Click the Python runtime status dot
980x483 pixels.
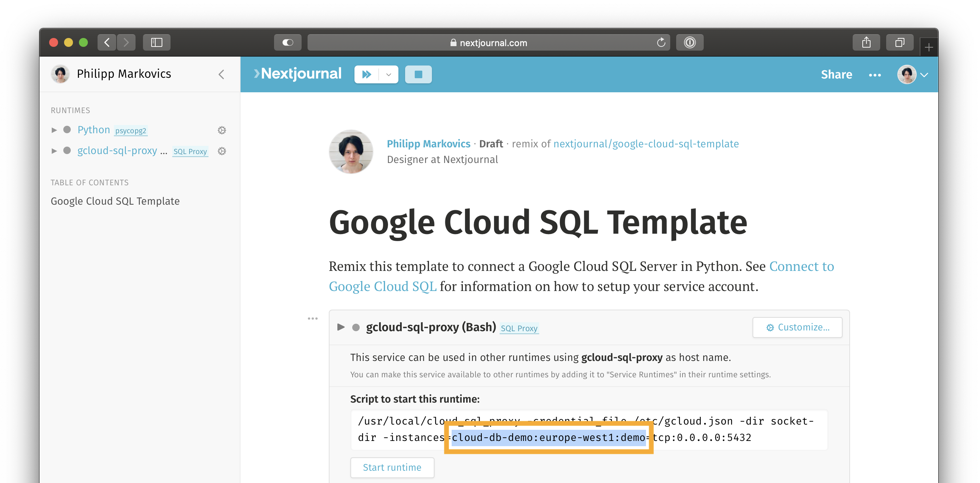(67, 130)
